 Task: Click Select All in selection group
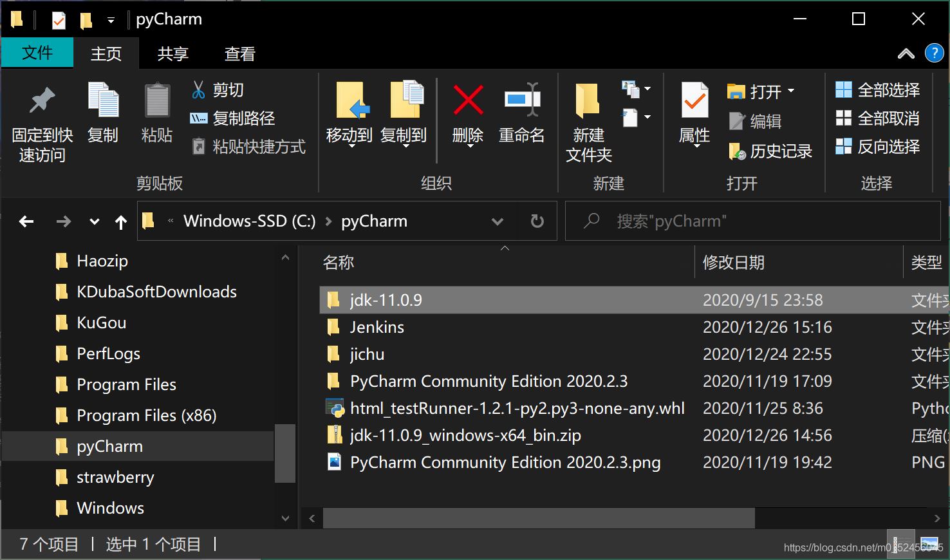click(877, 90)
